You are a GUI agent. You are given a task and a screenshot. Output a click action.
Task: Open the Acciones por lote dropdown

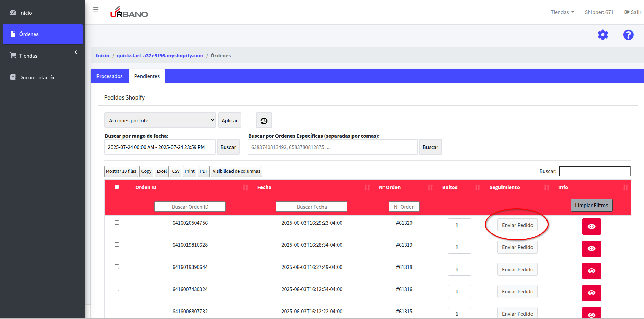point(160,120)
